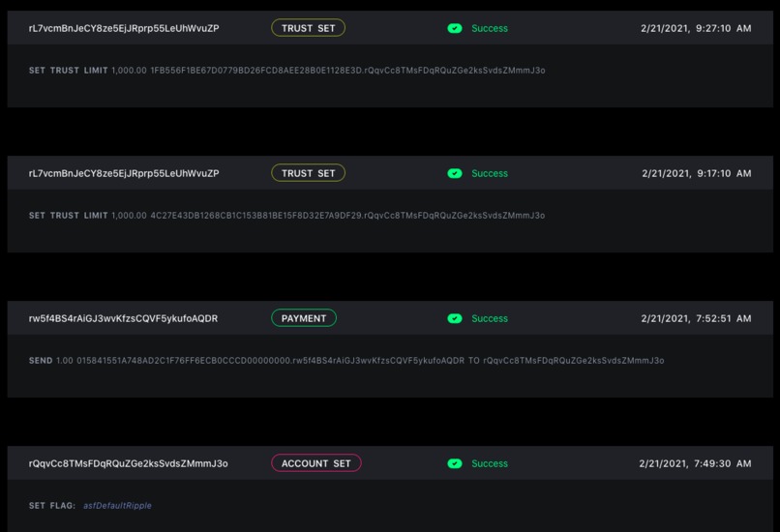Open account rL7vcmBn… in the 9:27:10 AM row
The height and width of the screenshot is (532, 780).
[124, 28]
